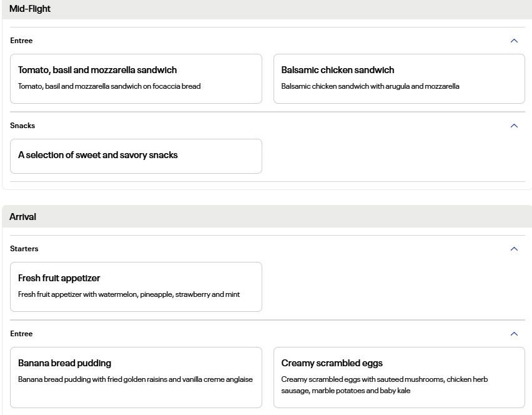Choose the sweet and savory snacks card

click(136, 156)
